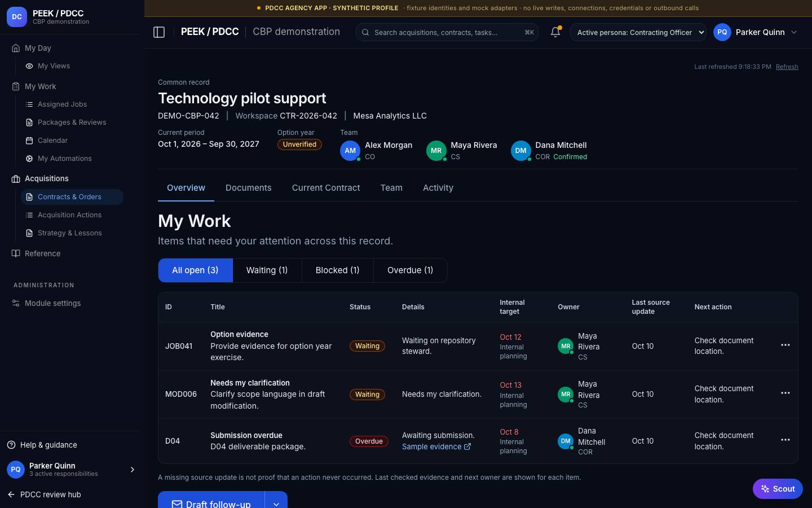Click the search acquisitions input field
The width and height of the screenshot is (812, 508).
coord(447,32)
